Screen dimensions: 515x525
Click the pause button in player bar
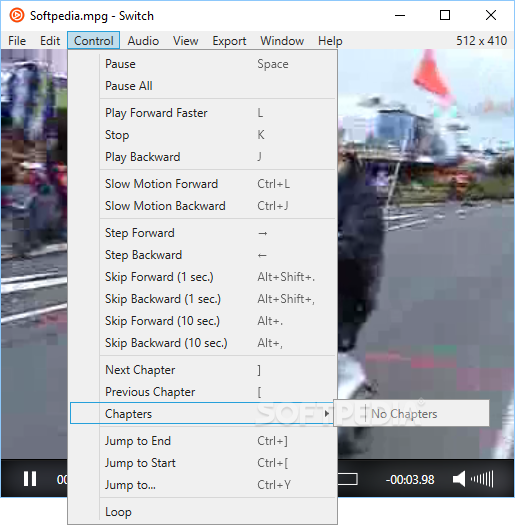30,479
